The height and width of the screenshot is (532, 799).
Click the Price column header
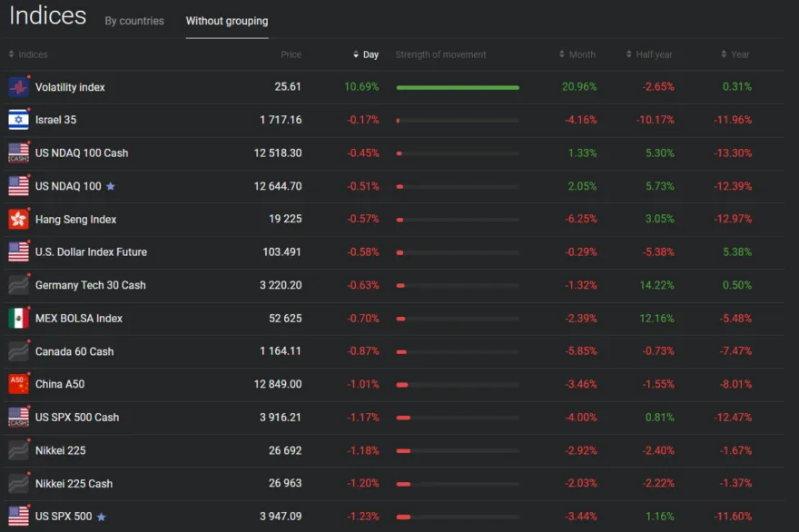click(291, 54)
